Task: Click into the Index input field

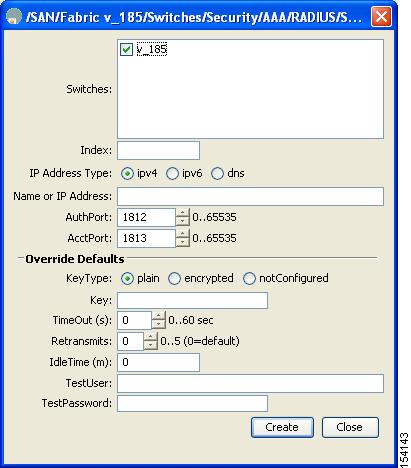Action: pos(158,150)
